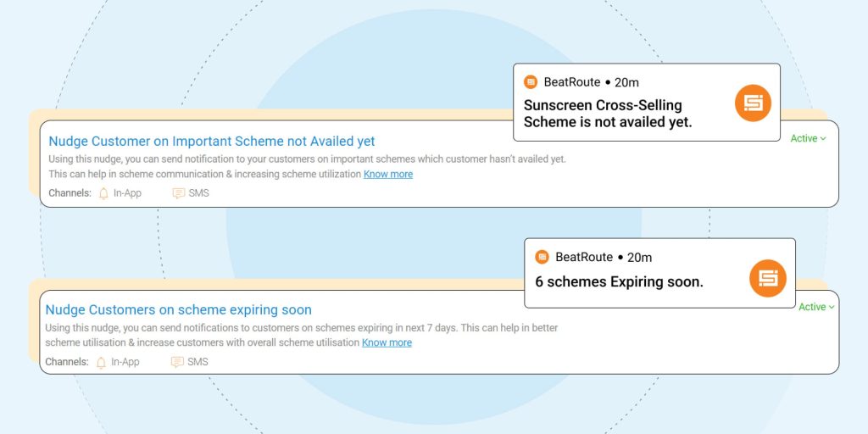Click the large orange BeatRoute logo in sunscreen notification
This screenshot has height=434, width=868.
pyautogui.click(x=753, y=103)
